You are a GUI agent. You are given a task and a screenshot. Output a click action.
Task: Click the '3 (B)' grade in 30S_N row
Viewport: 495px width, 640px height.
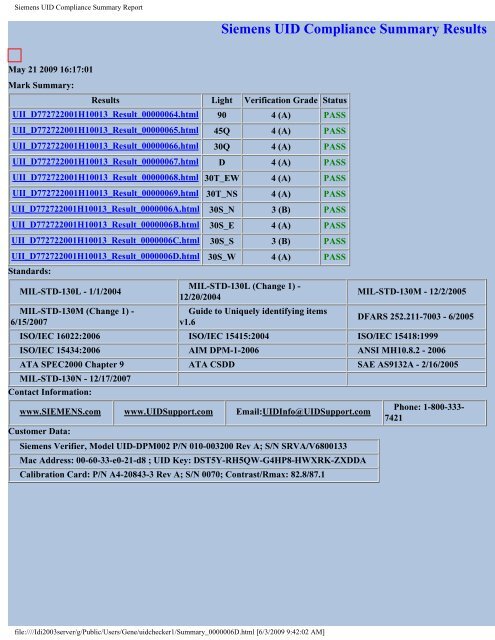(x=281, y=210)
